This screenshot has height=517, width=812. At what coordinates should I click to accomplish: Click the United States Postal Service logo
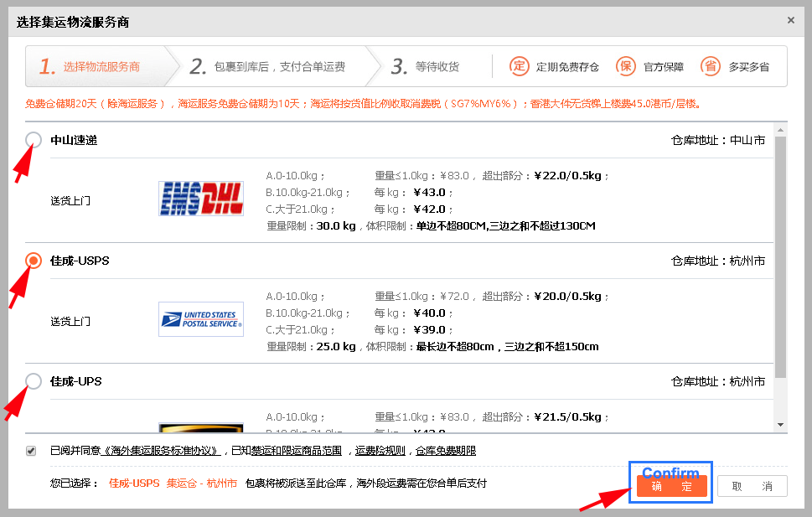(x=201, y=319)
